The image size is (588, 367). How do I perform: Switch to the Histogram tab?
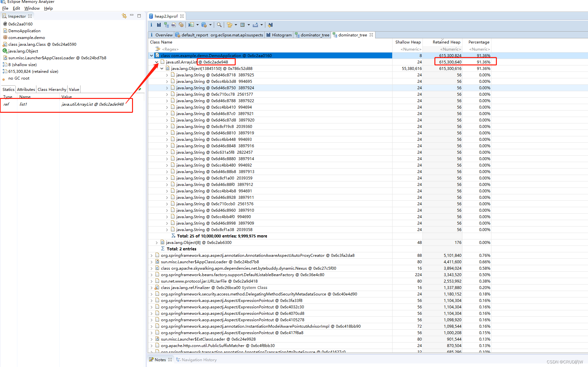(279, 35)
